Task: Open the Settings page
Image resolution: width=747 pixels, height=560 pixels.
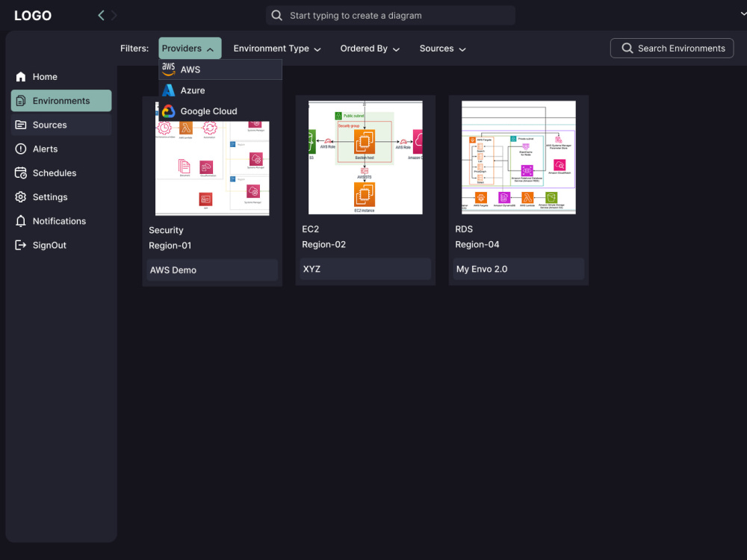Action: pos(61,197)
